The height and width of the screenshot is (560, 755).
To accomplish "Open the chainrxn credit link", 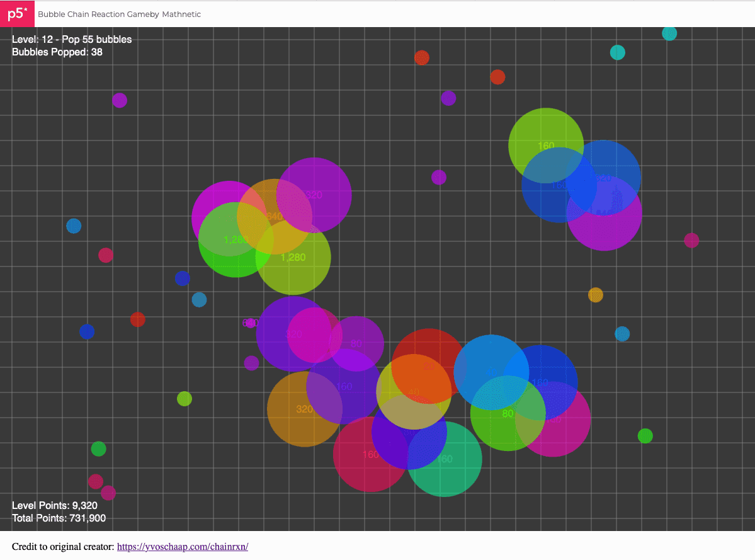I will point(182,546).
